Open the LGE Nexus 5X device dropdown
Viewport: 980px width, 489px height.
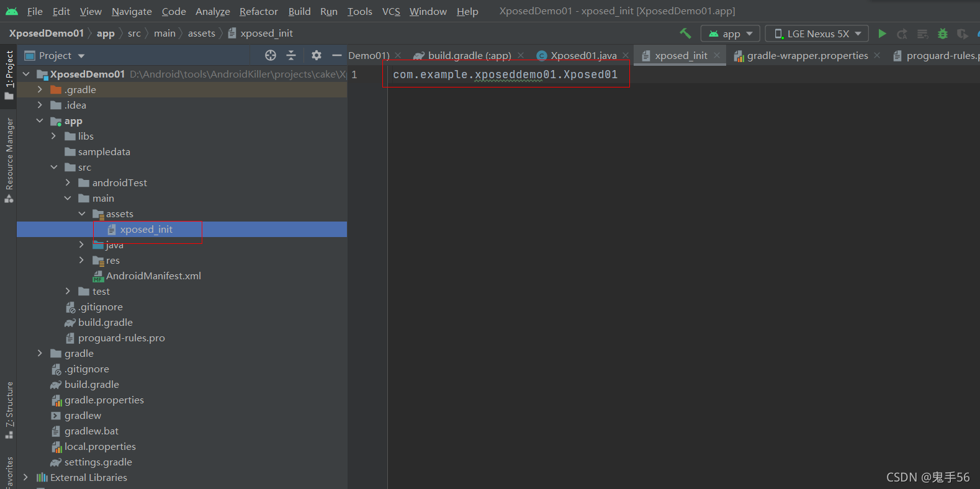[817, 34]
